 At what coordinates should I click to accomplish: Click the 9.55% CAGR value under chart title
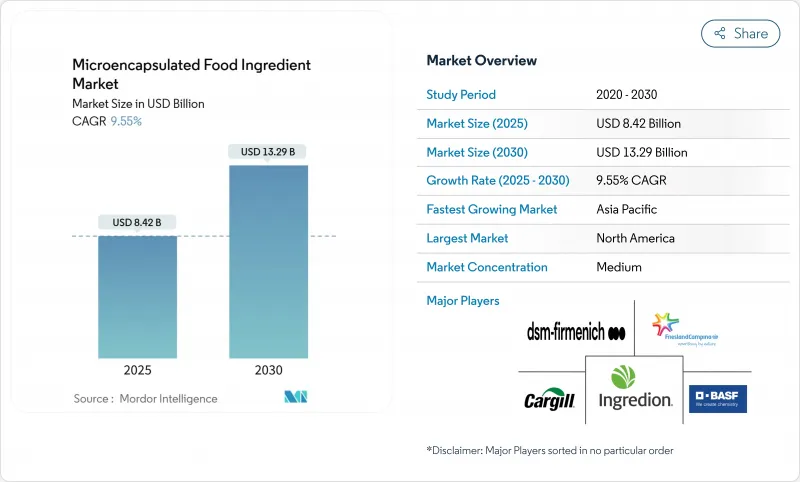point(125,121)
